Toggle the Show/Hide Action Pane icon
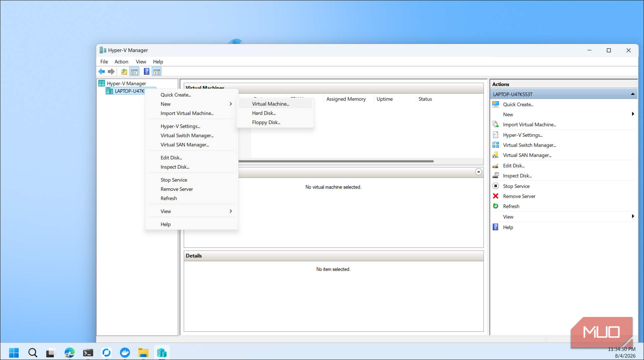Viewport: 644px width, 360px height. click(x=157, y=71)
